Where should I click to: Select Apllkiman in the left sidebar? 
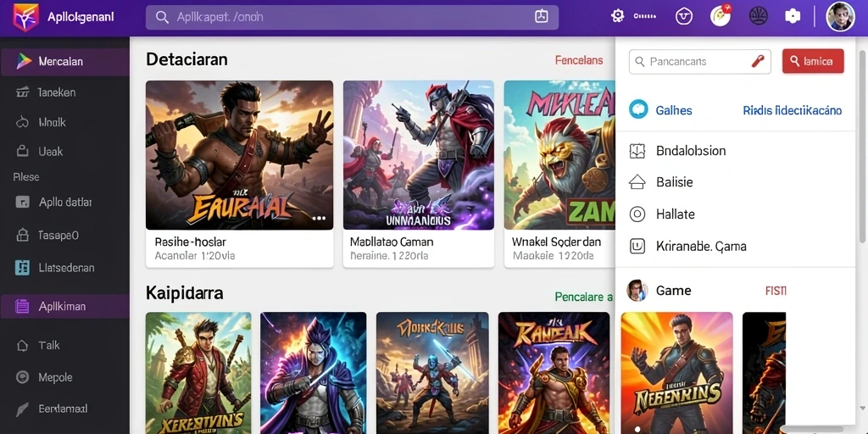64,306
